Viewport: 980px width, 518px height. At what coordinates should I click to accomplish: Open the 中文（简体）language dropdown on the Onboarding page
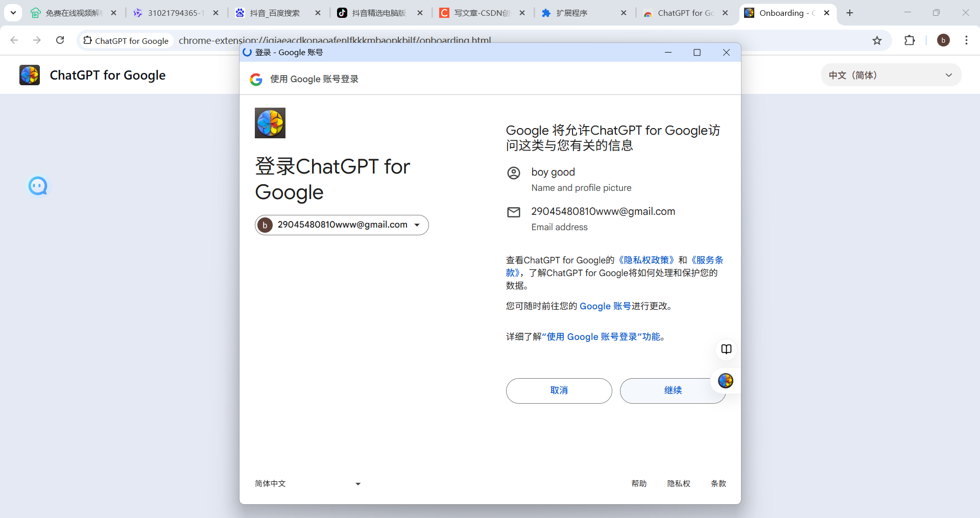[x=891, y=75]
